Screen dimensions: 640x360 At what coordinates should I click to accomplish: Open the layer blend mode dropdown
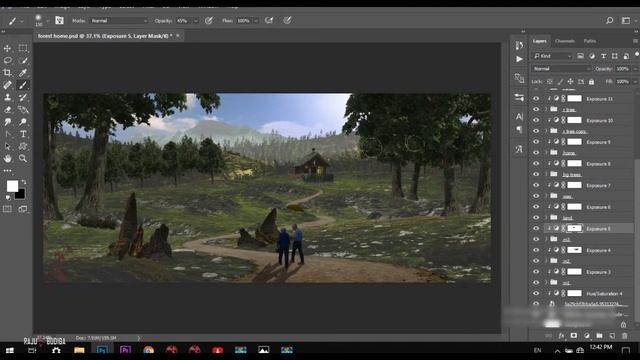click(561, 69)
